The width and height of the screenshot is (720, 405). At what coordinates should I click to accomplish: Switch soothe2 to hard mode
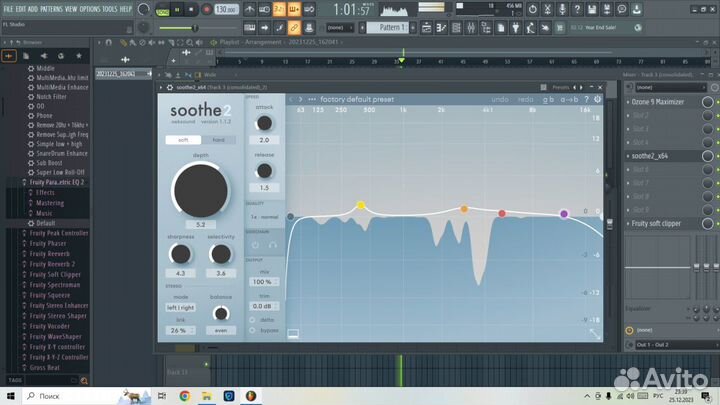pos(218,140)
